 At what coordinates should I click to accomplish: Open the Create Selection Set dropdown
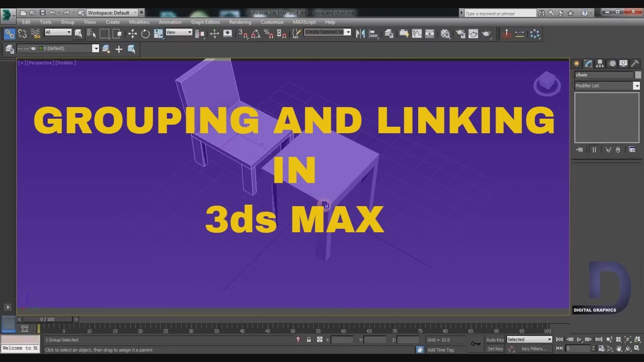[328, 32]
